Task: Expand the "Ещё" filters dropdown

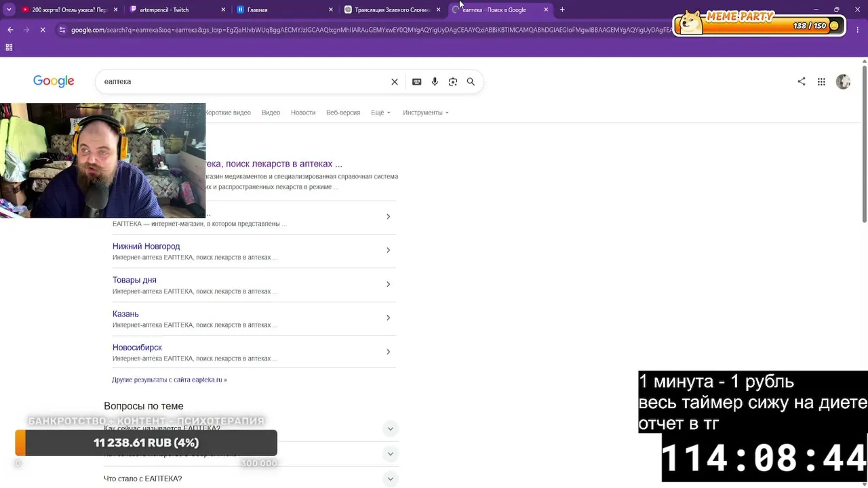Action: click(x=380, y=113)
